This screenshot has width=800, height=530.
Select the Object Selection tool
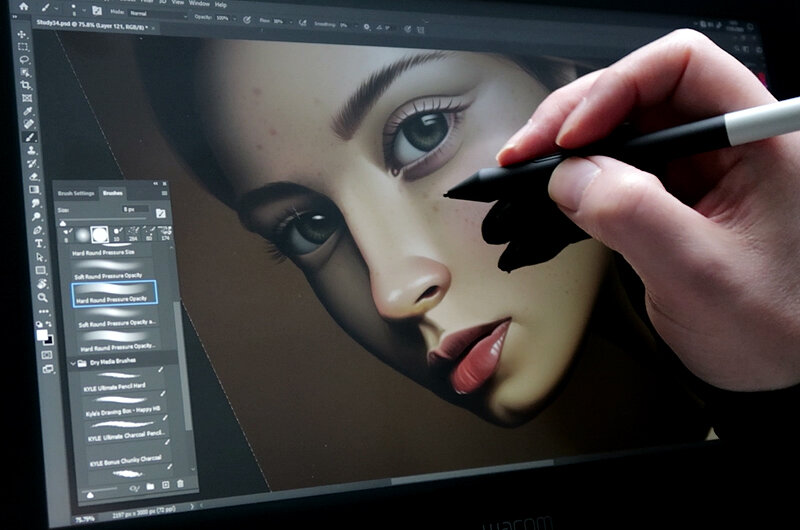tap(25, 72)
